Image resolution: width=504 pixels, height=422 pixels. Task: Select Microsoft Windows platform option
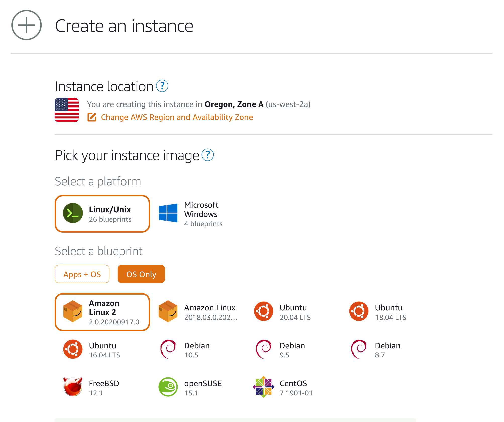pyautogui.click(x=196, y=214)
